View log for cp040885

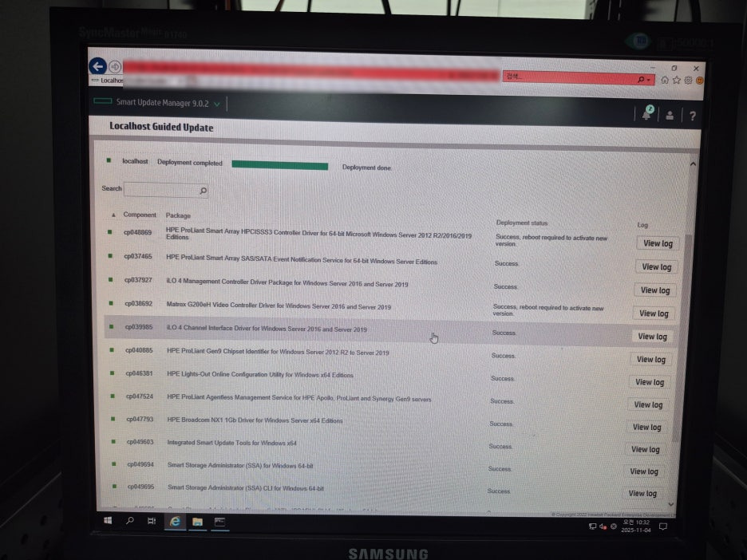point(650,360)
